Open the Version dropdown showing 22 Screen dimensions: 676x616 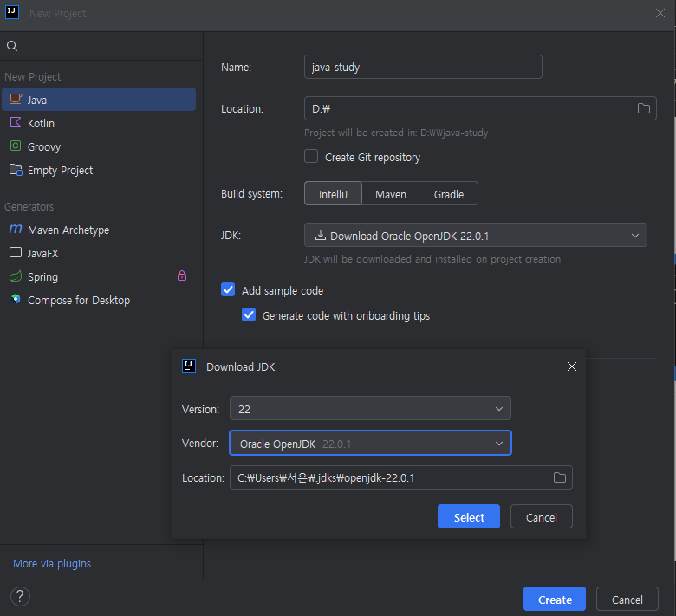coord(370,408)
